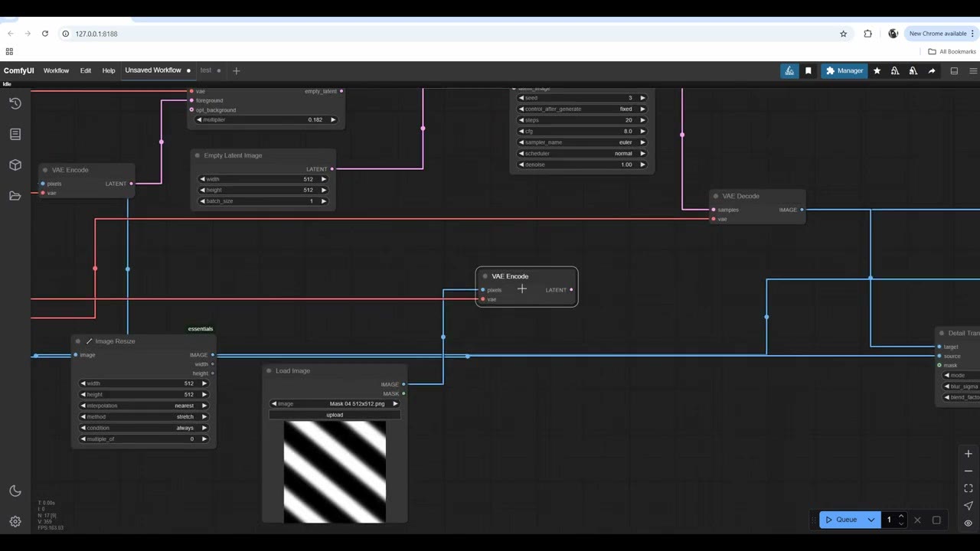
Task: Toggle link visibility eye icon
Action: point(968,523)
